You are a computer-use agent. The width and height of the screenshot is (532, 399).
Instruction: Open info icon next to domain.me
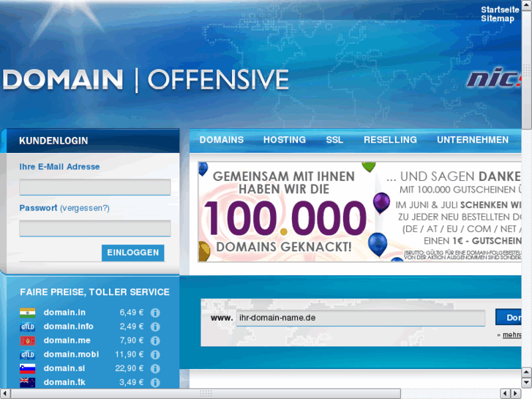pyautogui.click(x=155, y=340)
